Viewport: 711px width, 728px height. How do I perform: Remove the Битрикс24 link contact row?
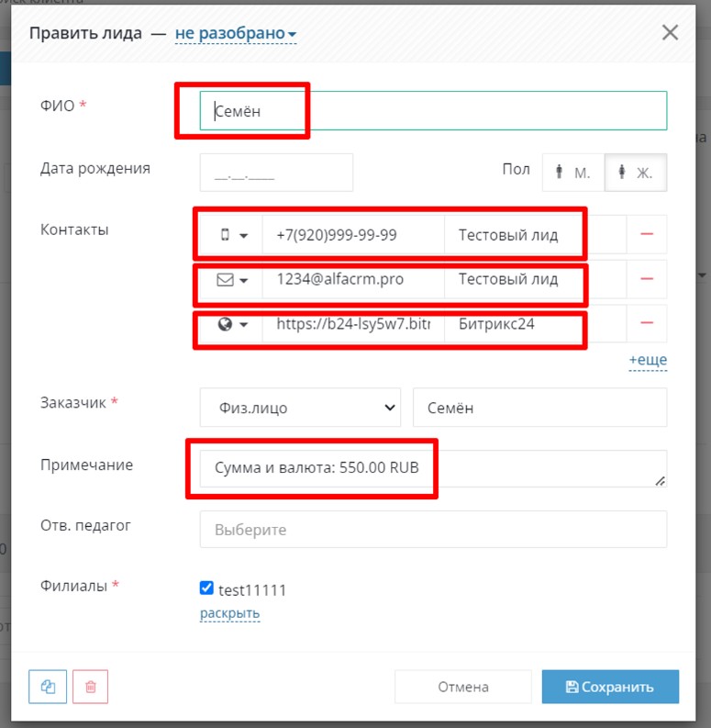pos(647,322)
